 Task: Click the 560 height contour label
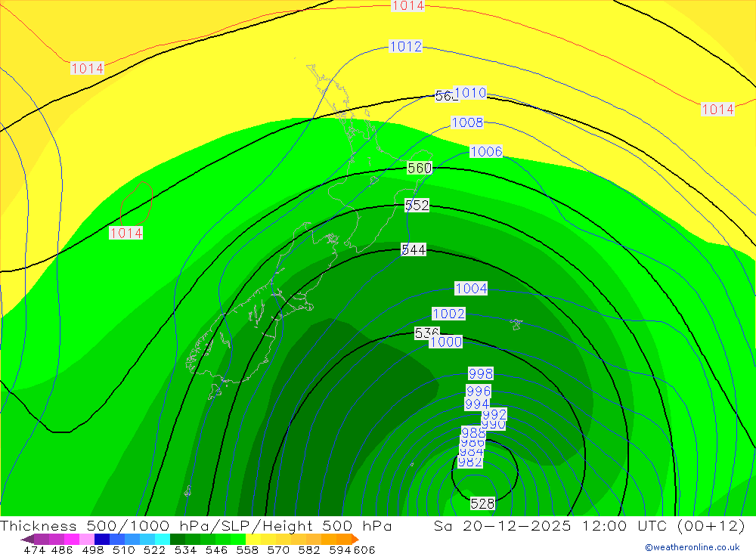coord(420,169)
